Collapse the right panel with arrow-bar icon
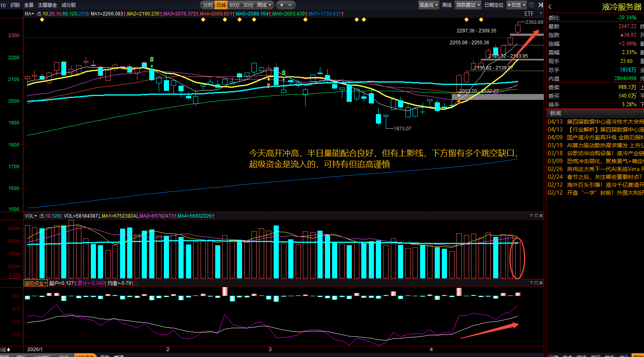Screen dimensions: 644x357 541,5
